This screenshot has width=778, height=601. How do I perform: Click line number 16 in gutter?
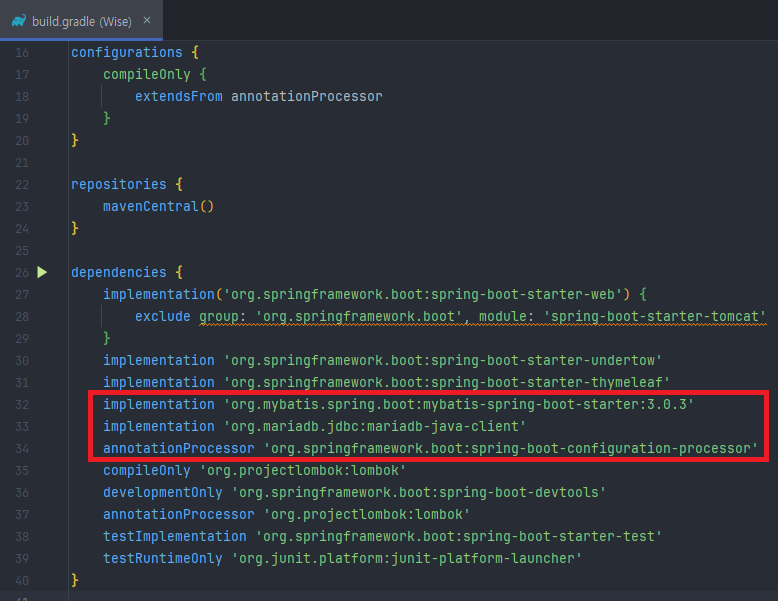pos(22,53)
